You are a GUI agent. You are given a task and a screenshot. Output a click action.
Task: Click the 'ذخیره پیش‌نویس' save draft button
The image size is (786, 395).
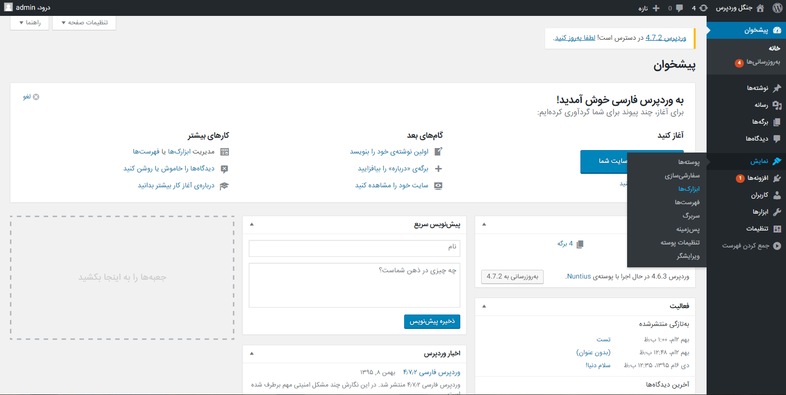point(432,322)
